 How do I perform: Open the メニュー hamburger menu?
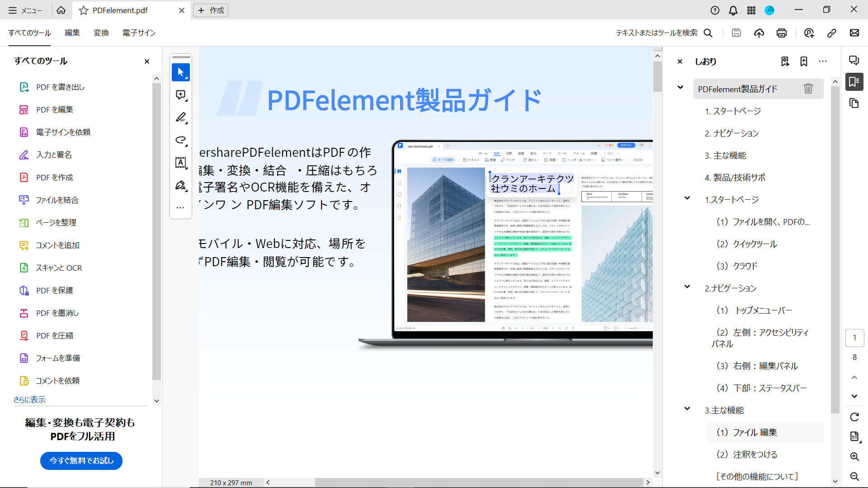pyautogui.click(x=25, y=10)
